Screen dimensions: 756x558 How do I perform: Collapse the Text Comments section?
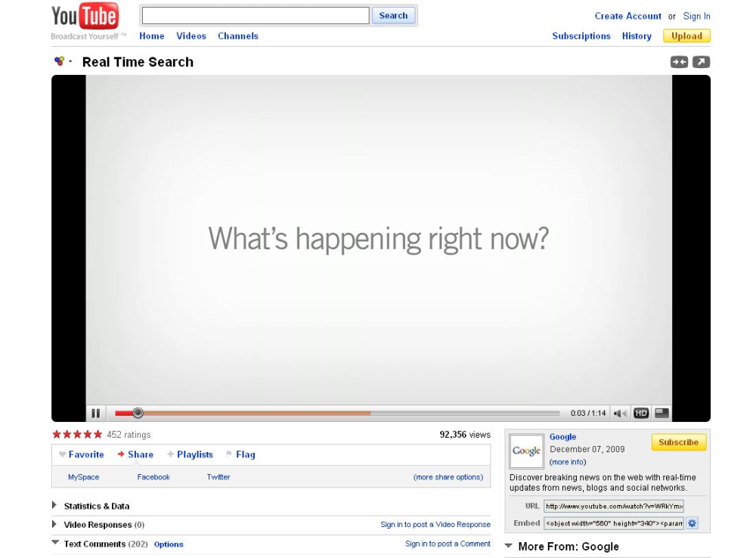55,543
